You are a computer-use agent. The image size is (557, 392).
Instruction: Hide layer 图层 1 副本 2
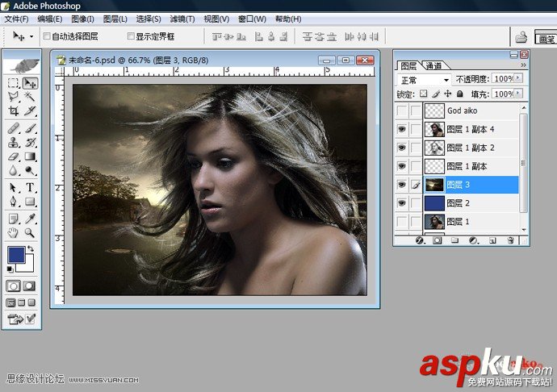(x=401, y=148)
